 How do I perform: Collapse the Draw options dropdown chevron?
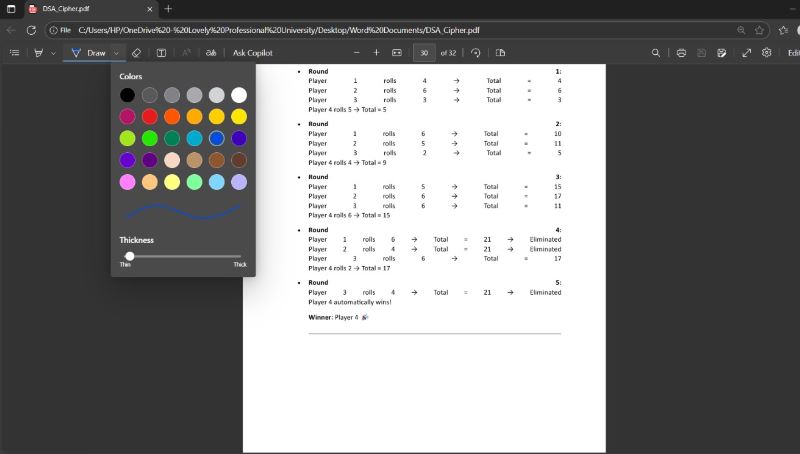click(x=116, y=53)
